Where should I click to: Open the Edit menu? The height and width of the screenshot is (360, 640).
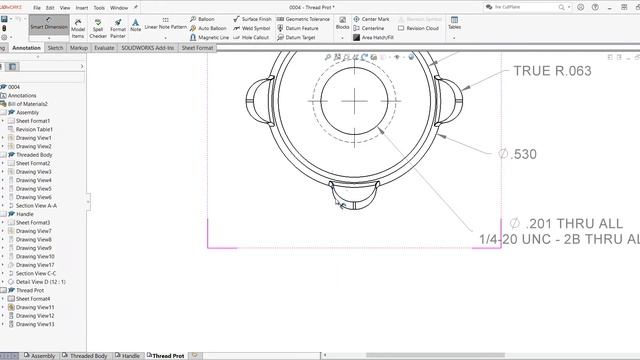pos(50,8)
